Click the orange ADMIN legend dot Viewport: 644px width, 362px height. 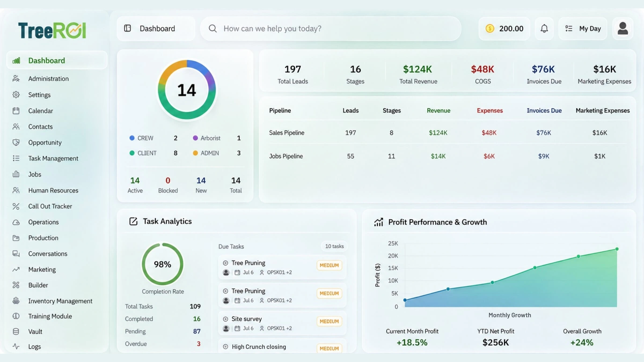195,153
